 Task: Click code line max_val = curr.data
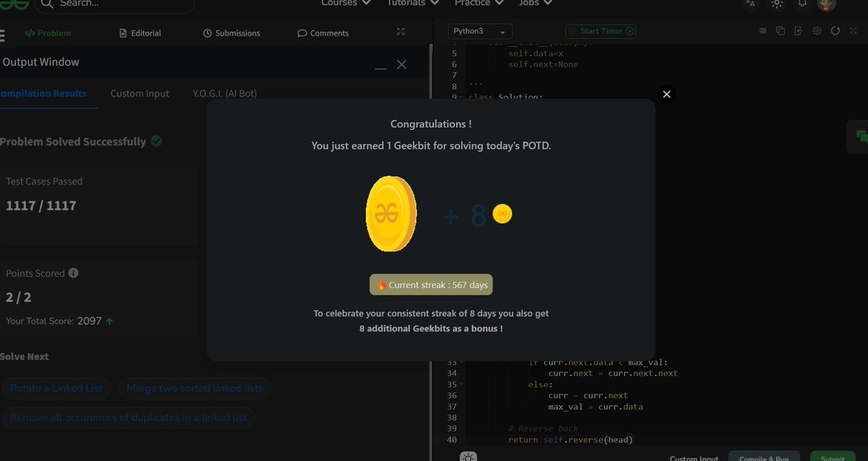click(x=595, y=407)
